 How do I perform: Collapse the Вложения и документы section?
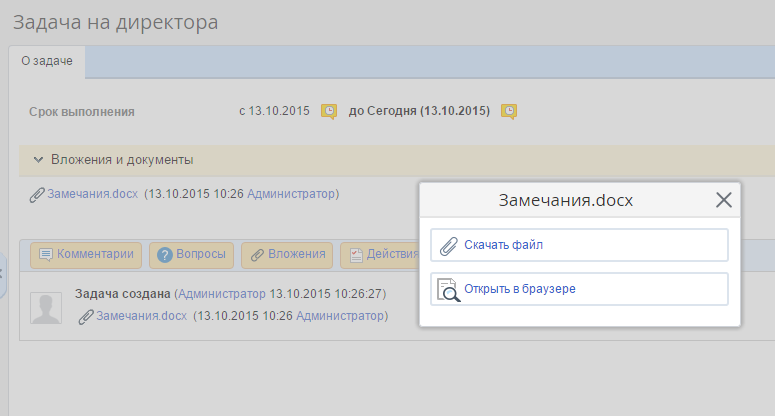pyautogui.click(x=38, y=160)
